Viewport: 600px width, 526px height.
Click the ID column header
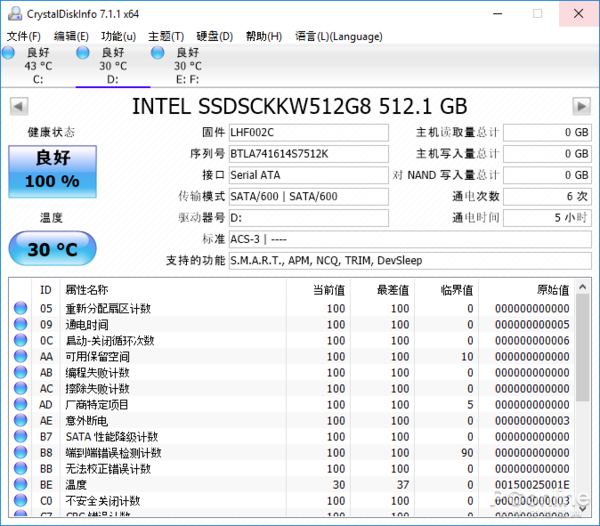[46, 290]
